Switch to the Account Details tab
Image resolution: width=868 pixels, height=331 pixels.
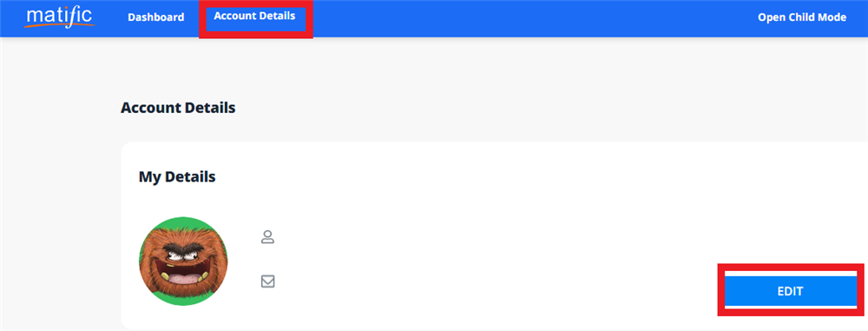pyautogui.click(x=254, y=17)
